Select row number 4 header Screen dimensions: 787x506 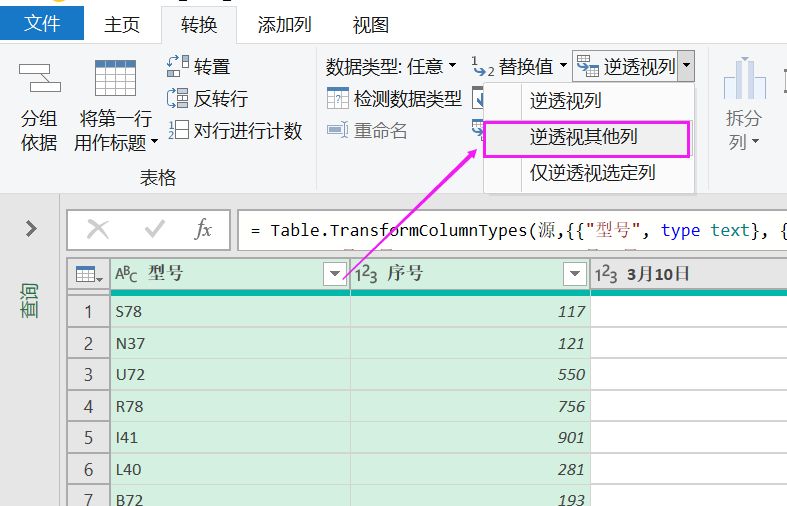coord(88,406)
